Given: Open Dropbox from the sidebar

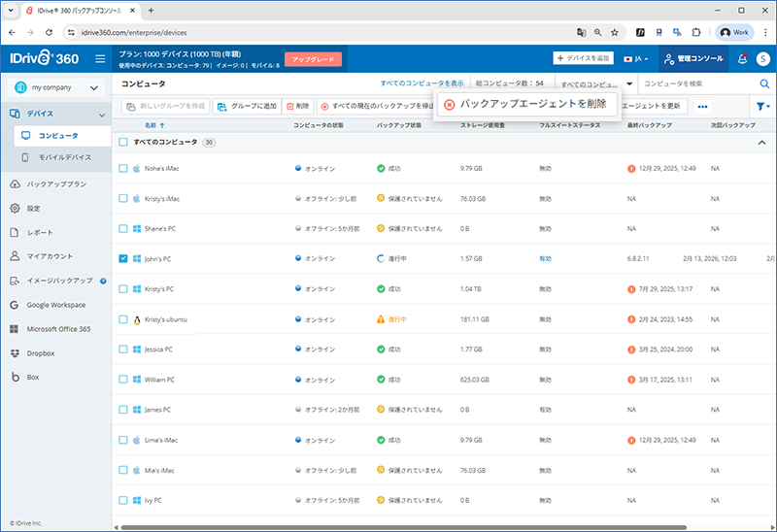Looking at the screenshot, I should 42,352.
